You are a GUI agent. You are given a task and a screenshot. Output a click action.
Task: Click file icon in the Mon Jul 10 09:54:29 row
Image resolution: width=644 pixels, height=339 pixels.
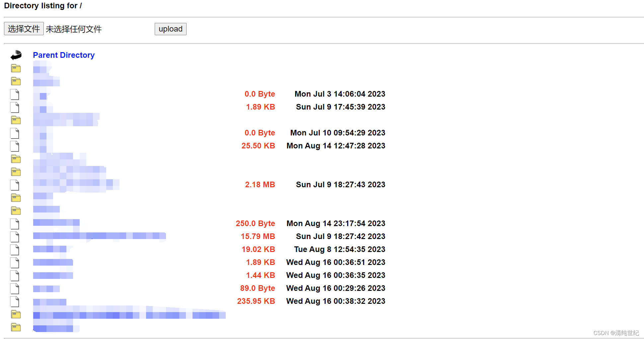point(15,133)
